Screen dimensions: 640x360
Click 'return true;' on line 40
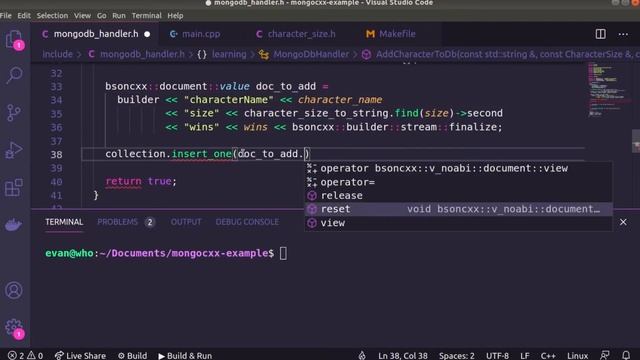[x=141, y=181]
